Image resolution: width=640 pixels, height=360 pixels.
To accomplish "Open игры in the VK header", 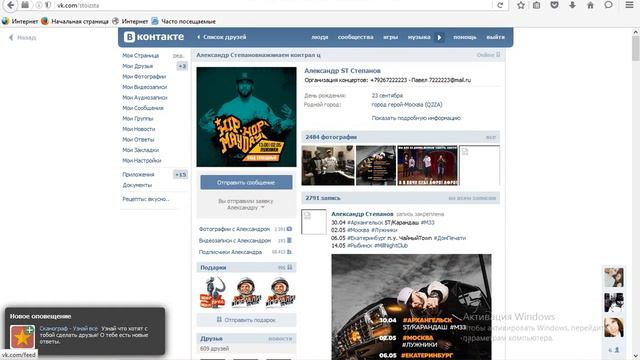I will 391,37.
